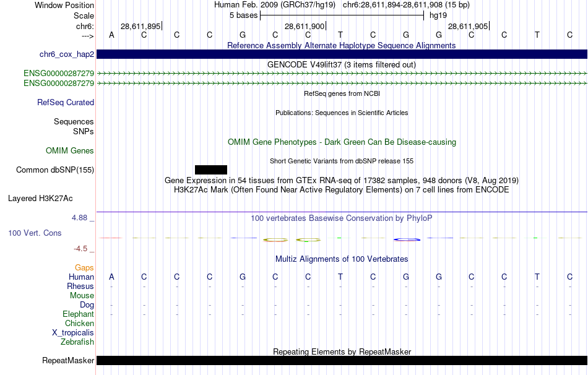Viewport: 588px width, 375px height.
Task: Open Publications: Sequences in Scientific Articles title
Action: (x=342, y=113)
